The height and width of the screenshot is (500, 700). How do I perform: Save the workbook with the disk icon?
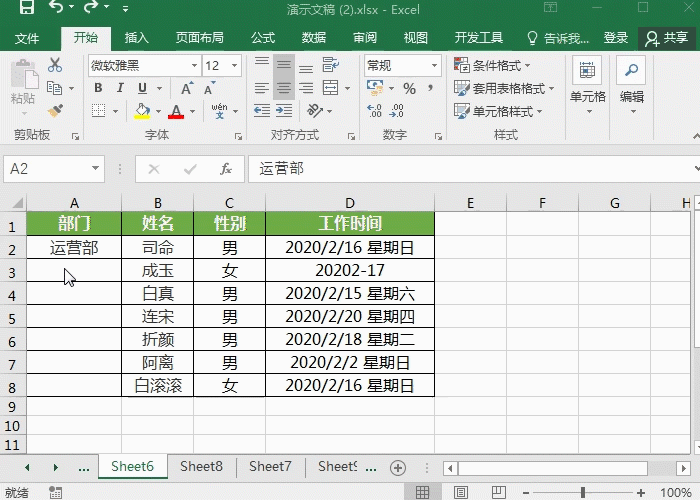click(x=27, y=7)
